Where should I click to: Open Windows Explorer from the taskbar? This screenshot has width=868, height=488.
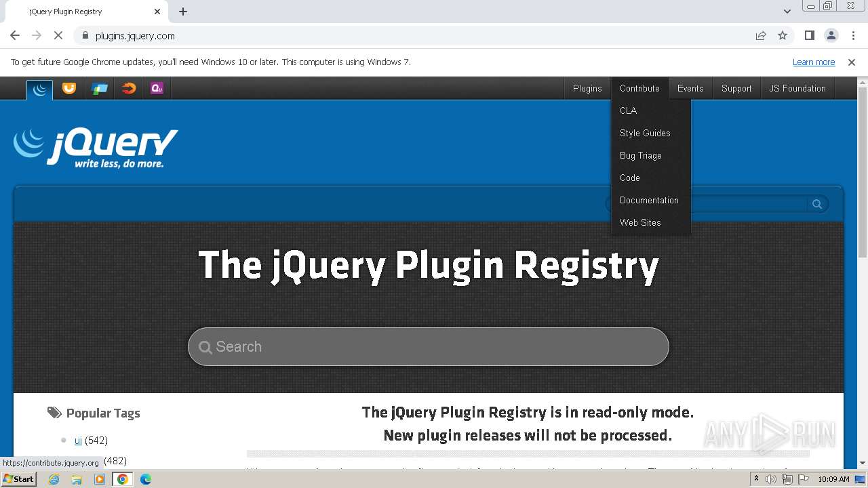coord(77,479)
